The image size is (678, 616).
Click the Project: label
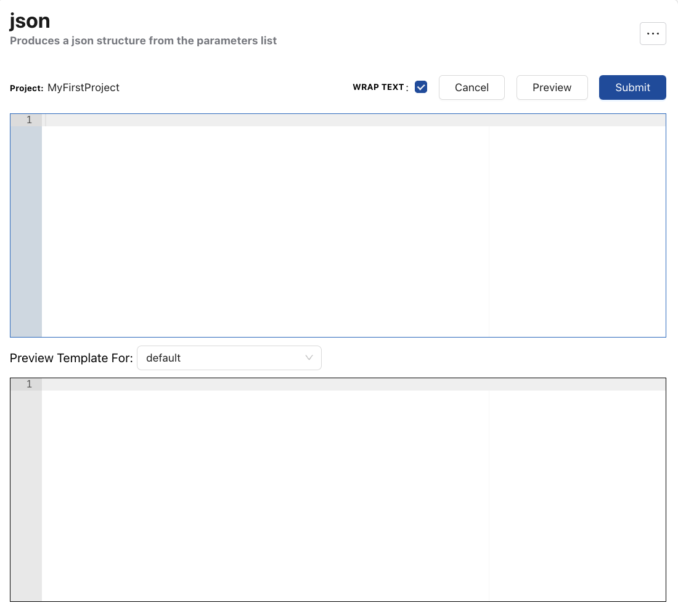coord(27,88)
